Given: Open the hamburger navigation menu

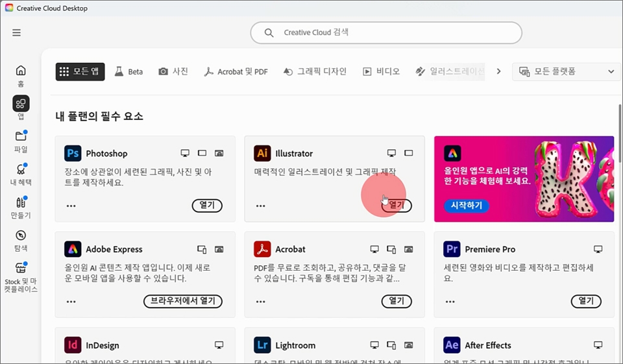Looking at the screenshot, I should click(x=16, y=32).
